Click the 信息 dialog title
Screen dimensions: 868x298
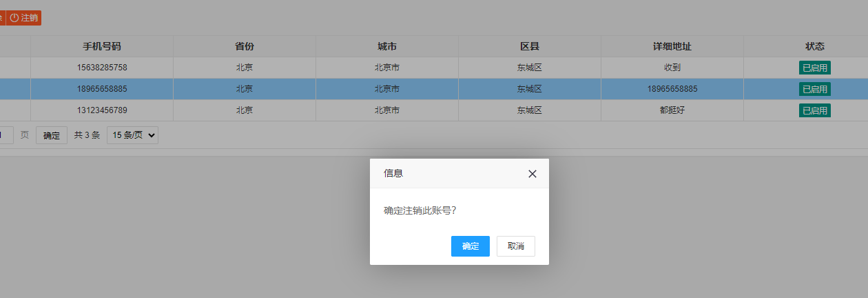393,173
